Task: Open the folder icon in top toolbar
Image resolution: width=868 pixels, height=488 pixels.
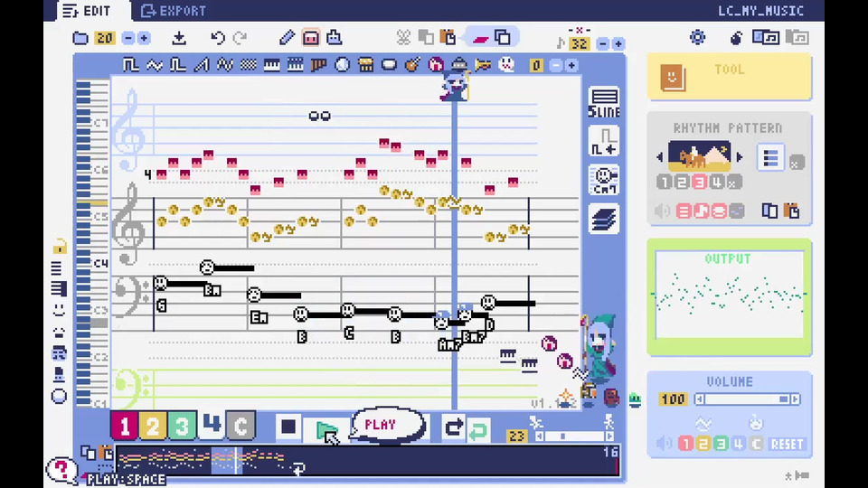Action: coord(80,38)
